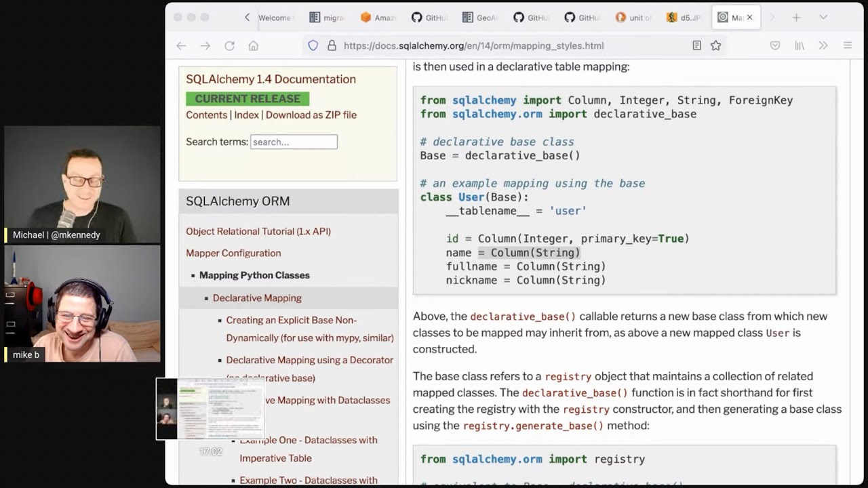Open the list all tabs dropdown
The height and width of the screenshot is (488, 868).
pyautogui.click(x=823, y=17)
